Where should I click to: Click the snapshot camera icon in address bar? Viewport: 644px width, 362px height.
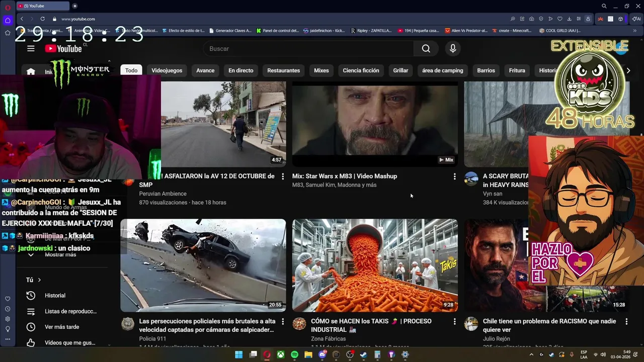coord(532,19)
